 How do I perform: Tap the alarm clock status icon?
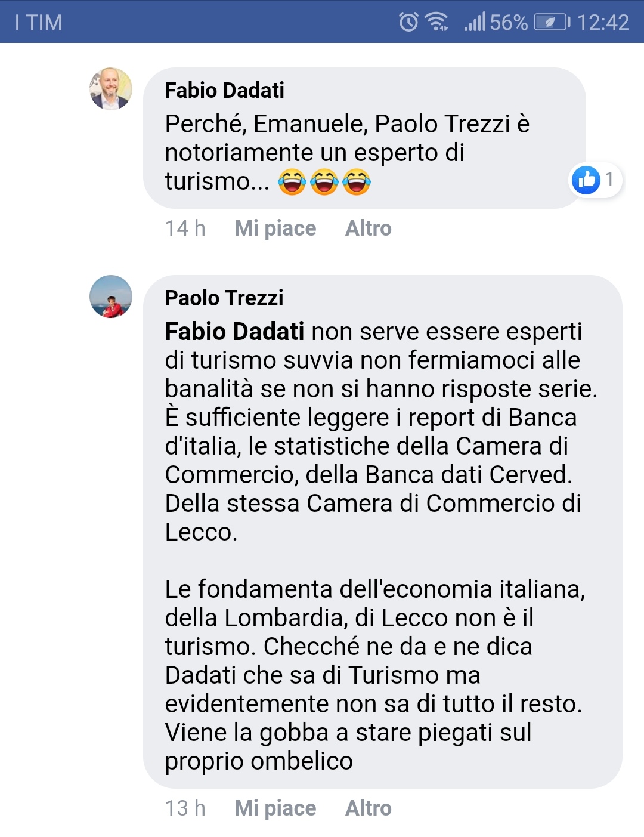(x=408, y=22)
